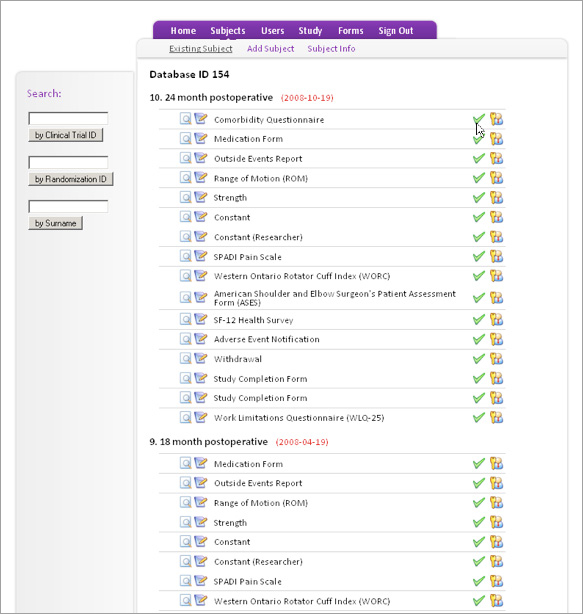This screenshot has width=583, height=614.
Task: Focus the Randomization ID search field
Action: click(x=68, y=162)
